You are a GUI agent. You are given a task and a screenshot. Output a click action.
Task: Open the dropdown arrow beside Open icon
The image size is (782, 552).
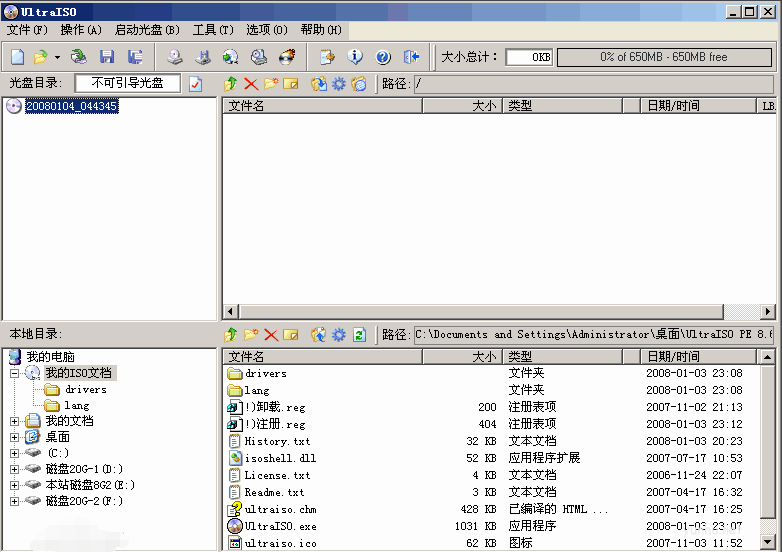tap(57, 57)
